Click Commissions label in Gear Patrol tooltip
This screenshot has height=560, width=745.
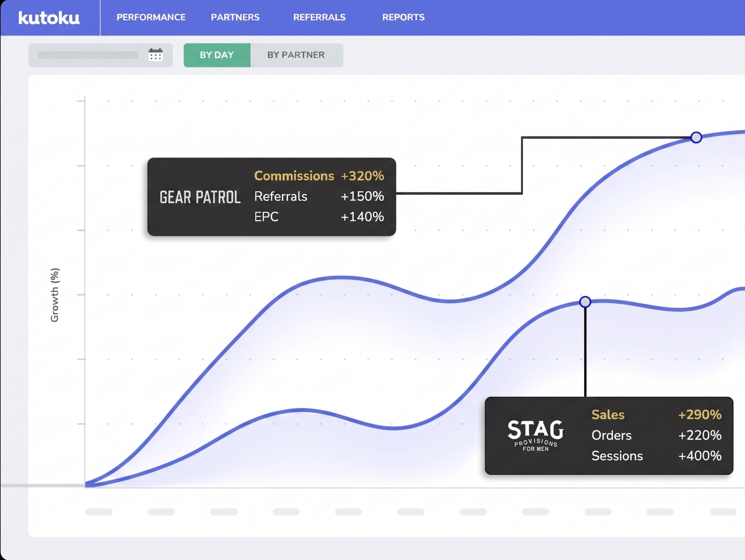click(x=294, y=176)
